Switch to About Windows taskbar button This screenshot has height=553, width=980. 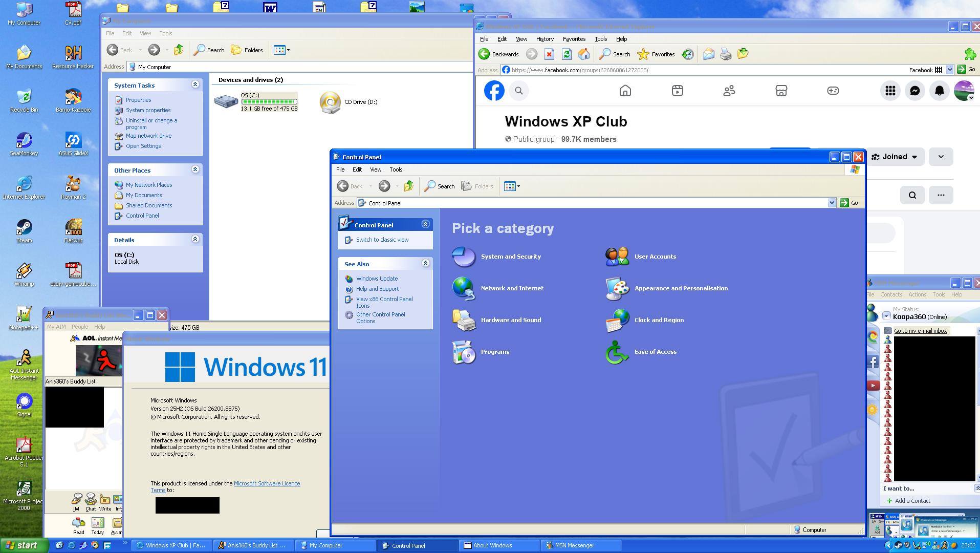click(x=499, y=545)
